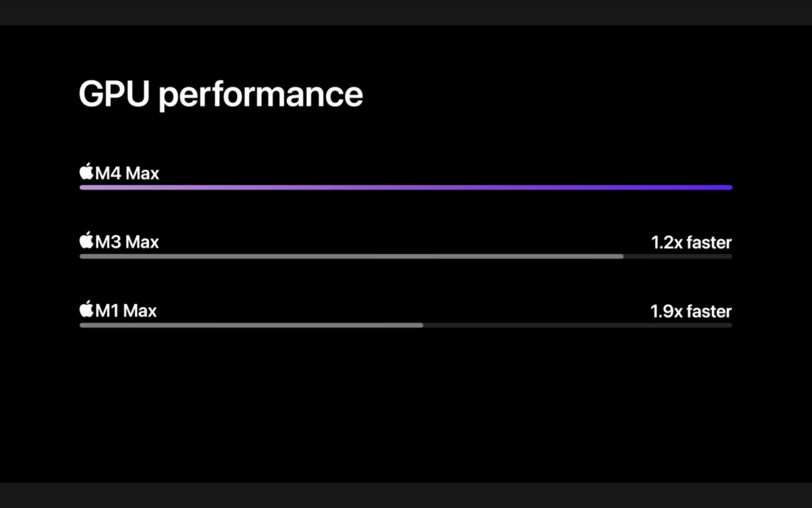Click the word performance in the title
This screenshot has width=812, height=508.
click(261, 95)
